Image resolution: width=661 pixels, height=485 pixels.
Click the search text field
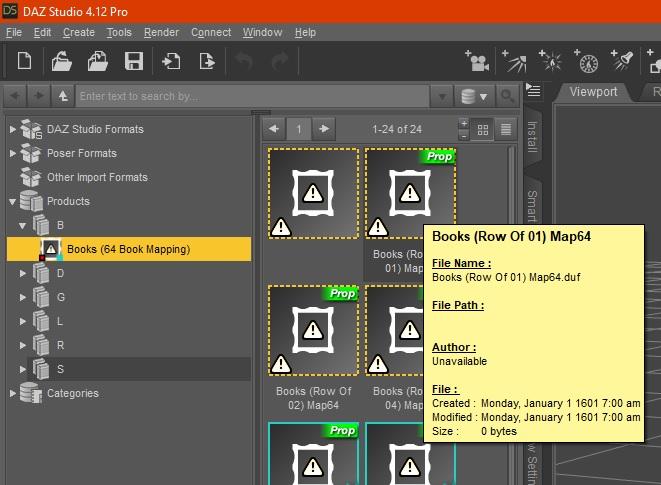253,96
